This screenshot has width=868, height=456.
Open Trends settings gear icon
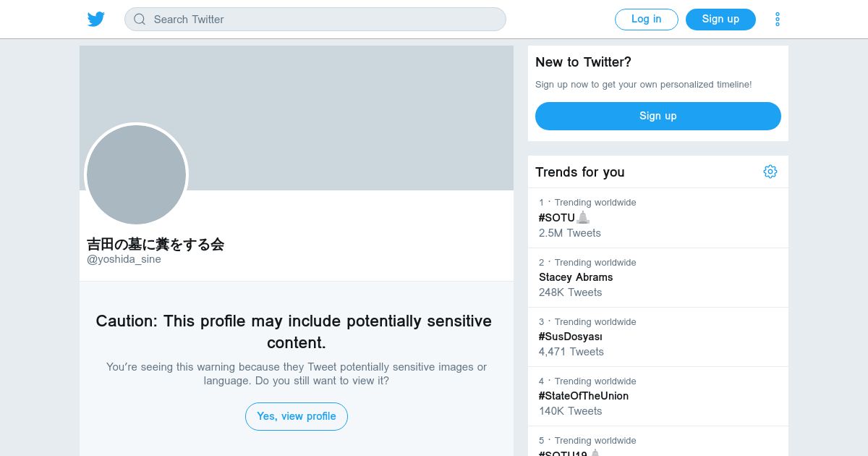click(x=770, y=172)
